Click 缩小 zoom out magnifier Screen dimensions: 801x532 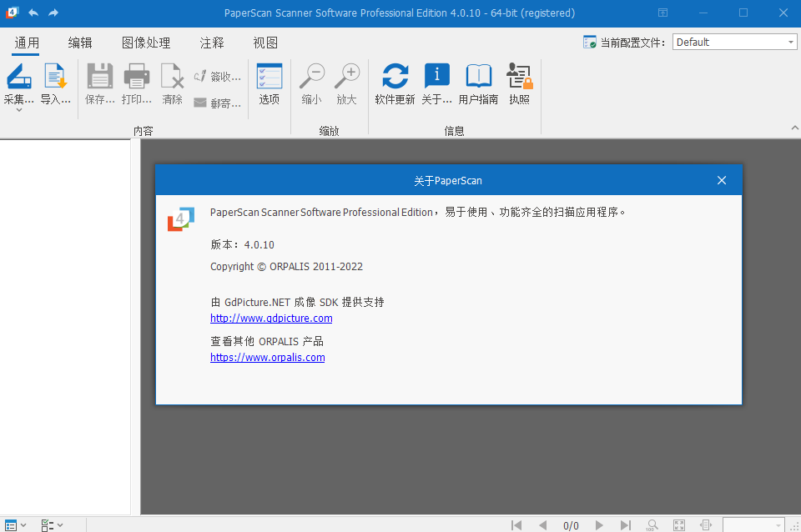311,77
